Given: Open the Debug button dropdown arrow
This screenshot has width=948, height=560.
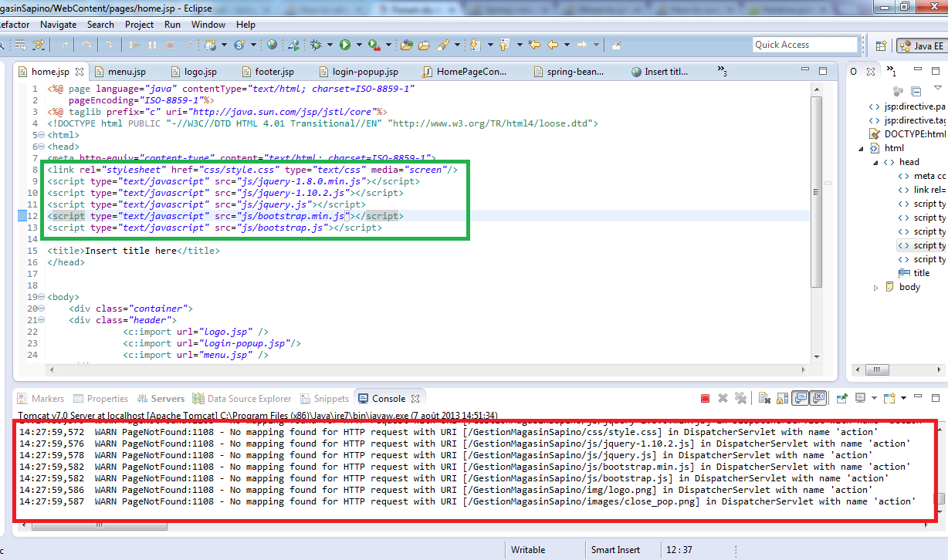Looking at the screenshot, I should [x=330, y=45].
